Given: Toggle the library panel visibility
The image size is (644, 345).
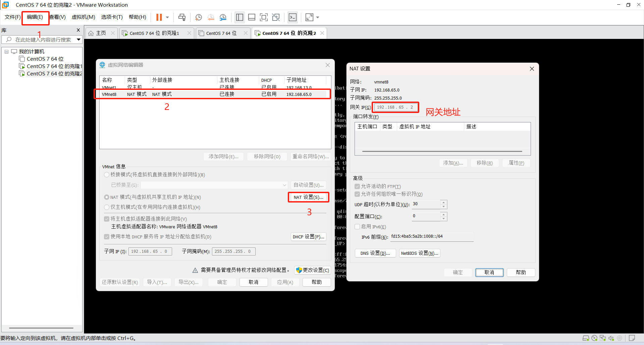Looking at the screenshot, I should pyautogui.click(x=239, y=17).
